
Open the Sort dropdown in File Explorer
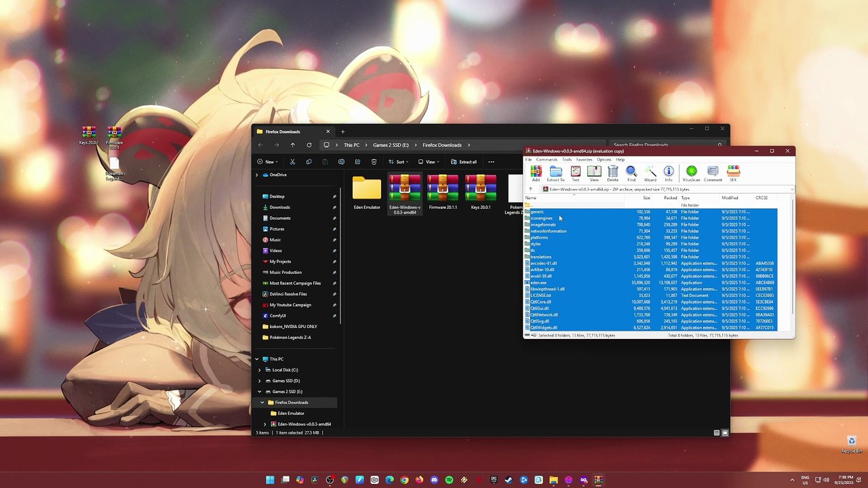(x=399, y=162)
